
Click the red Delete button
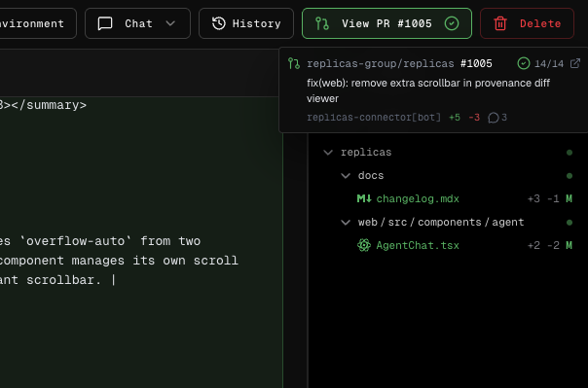click(527, 23)
